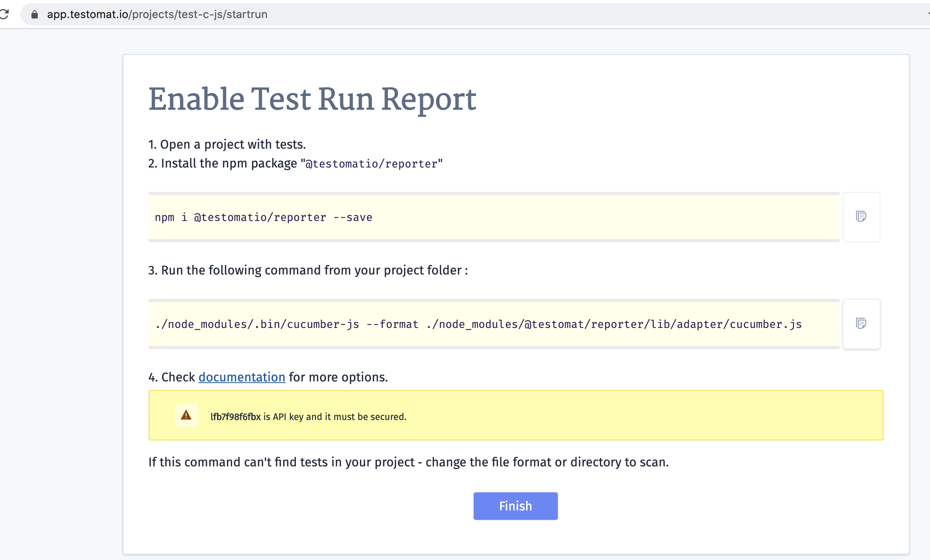Click the browser address bar URL

pyautogui.click(x=157, y=14)
